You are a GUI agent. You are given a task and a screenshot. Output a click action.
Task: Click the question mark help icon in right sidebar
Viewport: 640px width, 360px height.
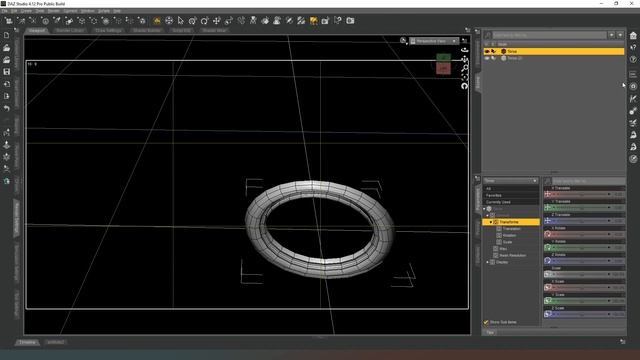tap(633, 60)
